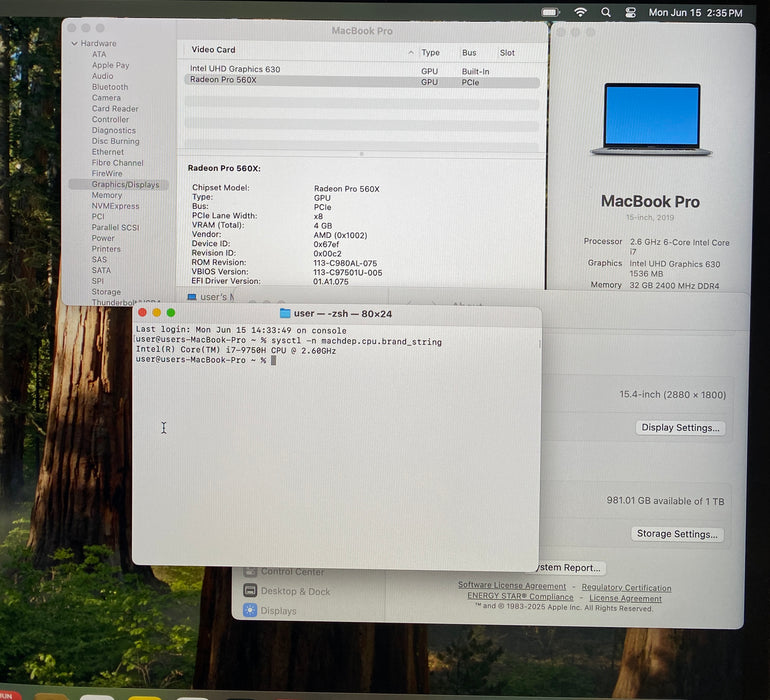
Task: Open Regulatory Certification link
Action: click(626, 588)
